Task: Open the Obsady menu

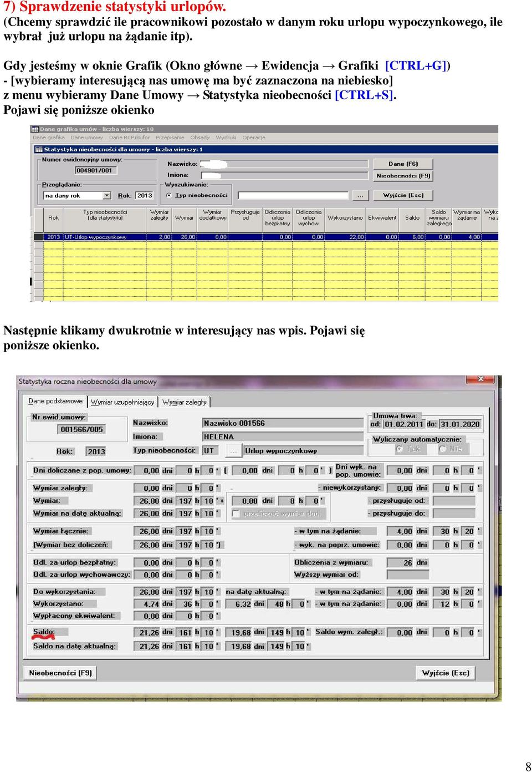Action: [200, 138]
